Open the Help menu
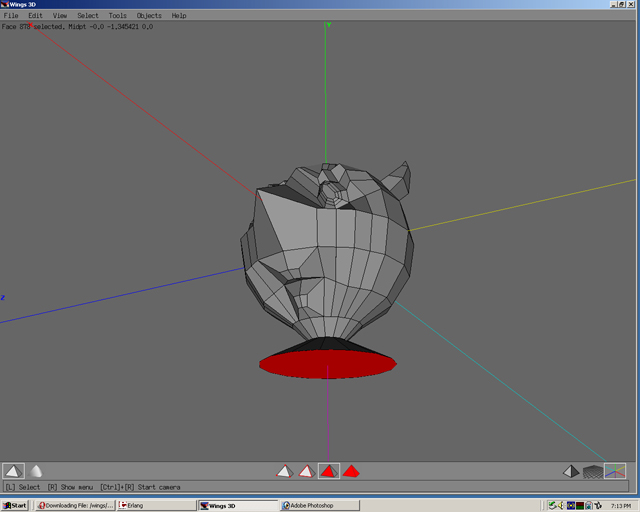 coord(179,16)
